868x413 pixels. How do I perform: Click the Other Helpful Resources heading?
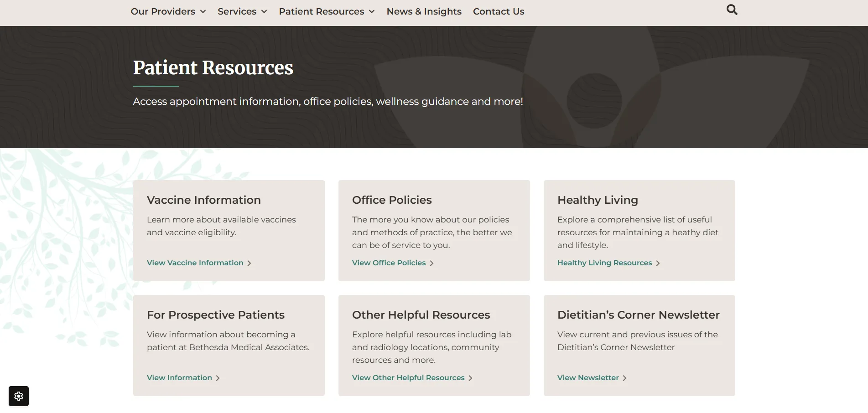421,315
